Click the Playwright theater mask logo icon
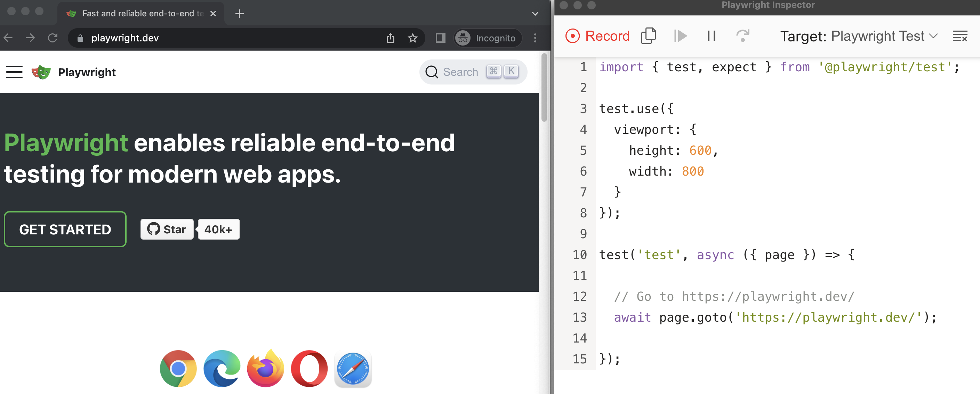The width and height of the screenshot is (980, 394). (x=41, y=72)
